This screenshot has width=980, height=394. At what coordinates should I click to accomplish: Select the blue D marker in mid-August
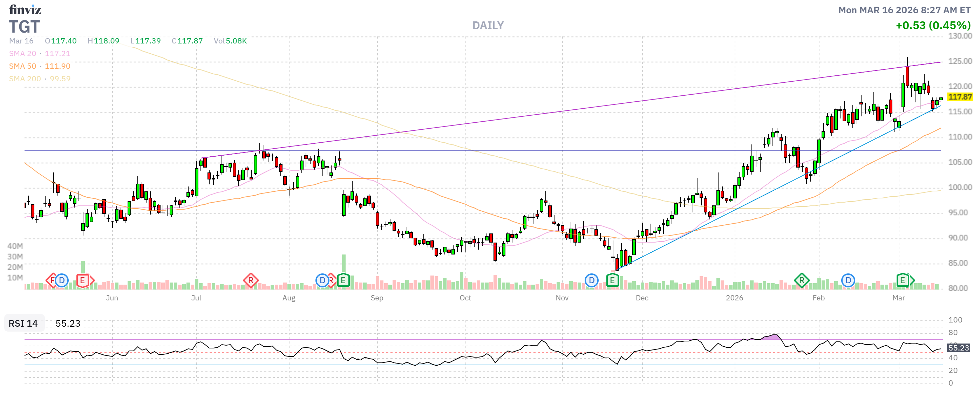(322, 281)
